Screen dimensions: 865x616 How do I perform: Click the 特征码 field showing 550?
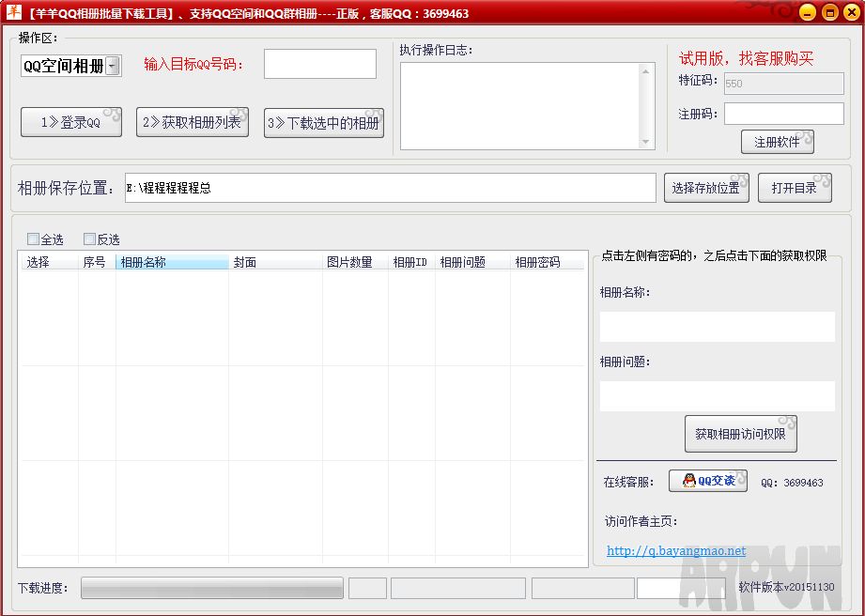(x=783, y=84)
